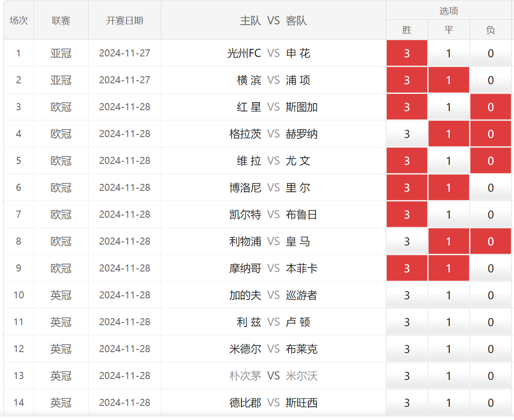
Task: Select loss option 0 for 博洛尼 vs 里尔
Action: point(491,188)
